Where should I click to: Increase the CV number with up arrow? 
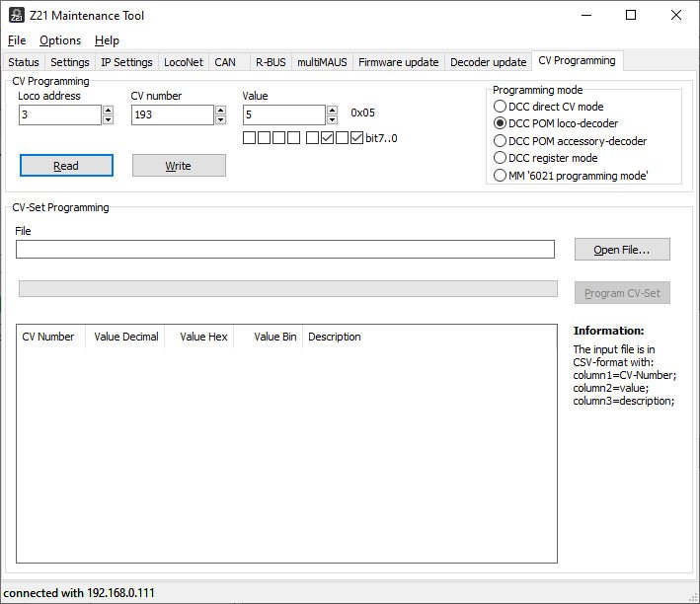click(x=220, y=111)
